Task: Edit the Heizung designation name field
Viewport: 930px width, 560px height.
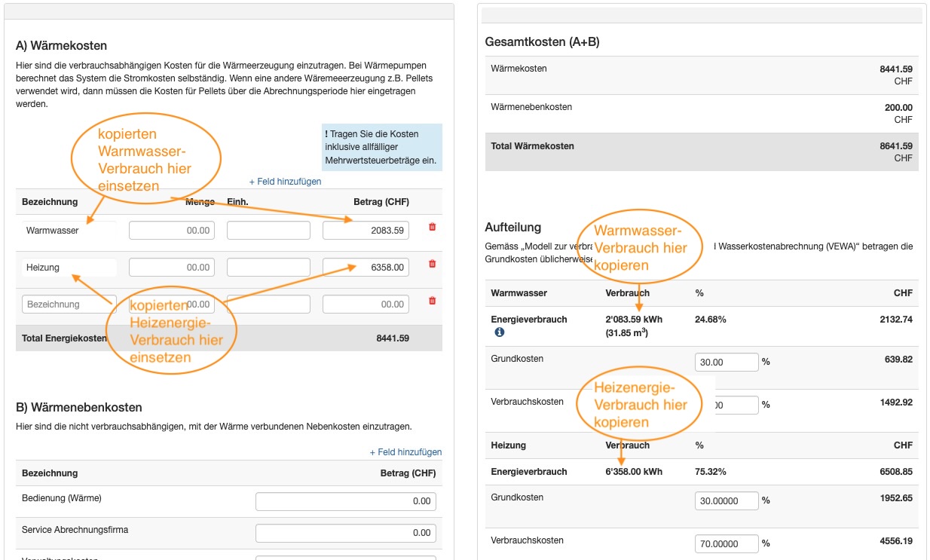Action: (x=69, y=267)
